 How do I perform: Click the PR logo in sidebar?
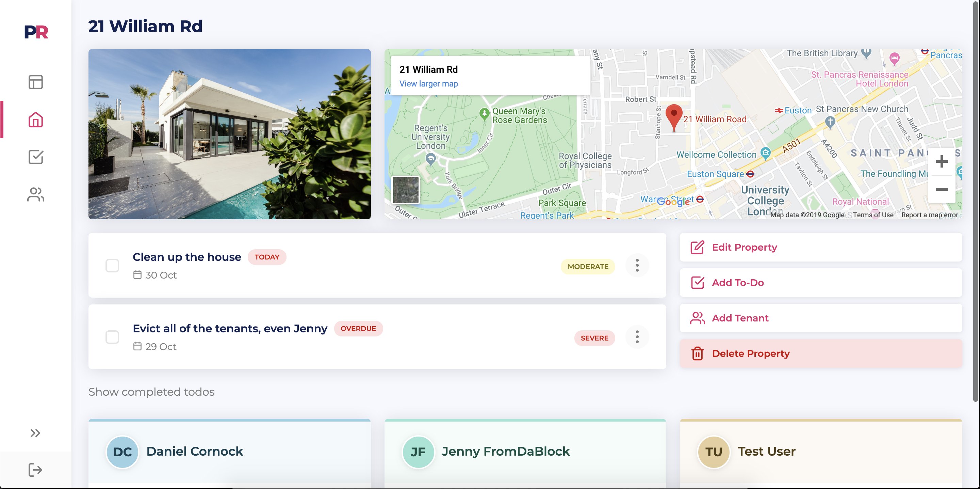[36, 32]
